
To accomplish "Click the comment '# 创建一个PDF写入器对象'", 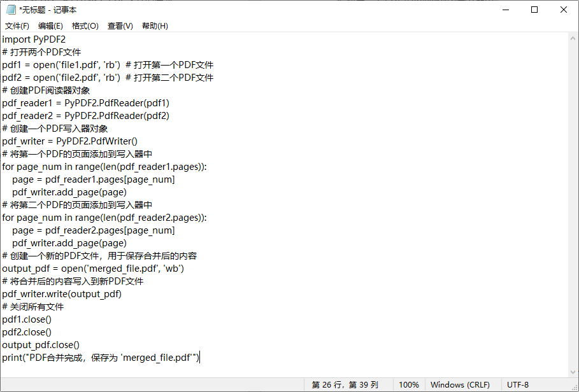I will (x=55, y=129).
